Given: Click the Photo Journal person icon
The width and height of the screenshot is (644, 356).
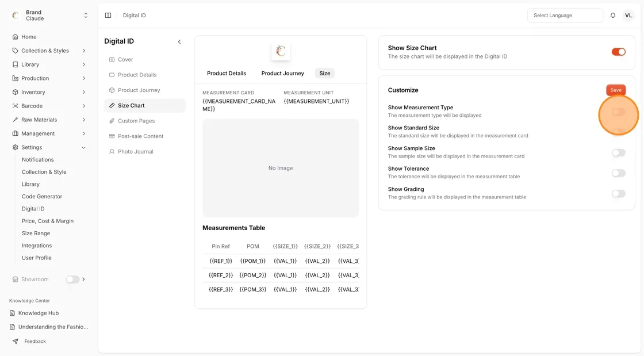Looking at the screenshot, I should click(x=112, y=151).
